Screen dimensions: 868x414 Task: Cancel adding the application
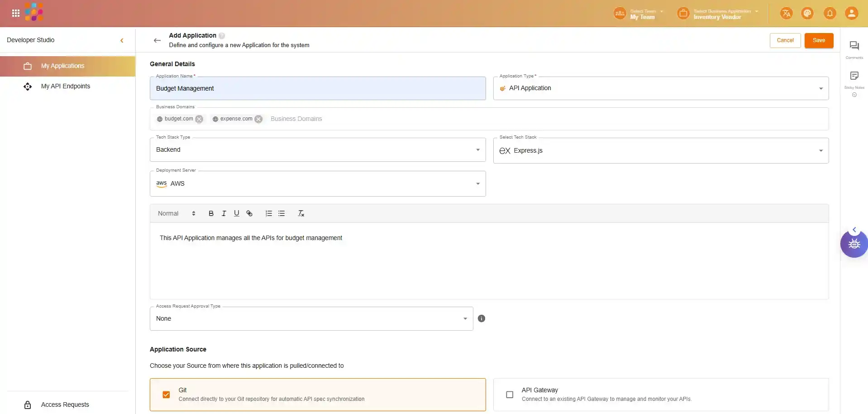coord(785,40)
